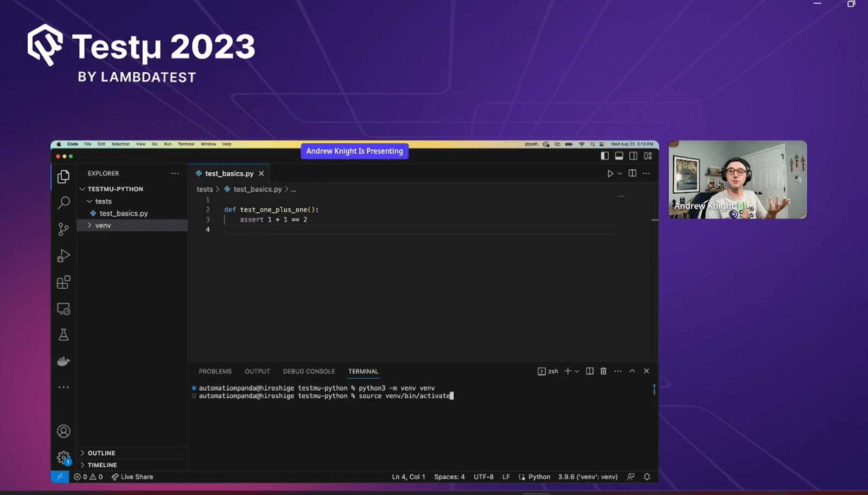Select test_basics.py in the explorer tree
The width and height of the screenshot is (868, 495).
tap(123, 213)
